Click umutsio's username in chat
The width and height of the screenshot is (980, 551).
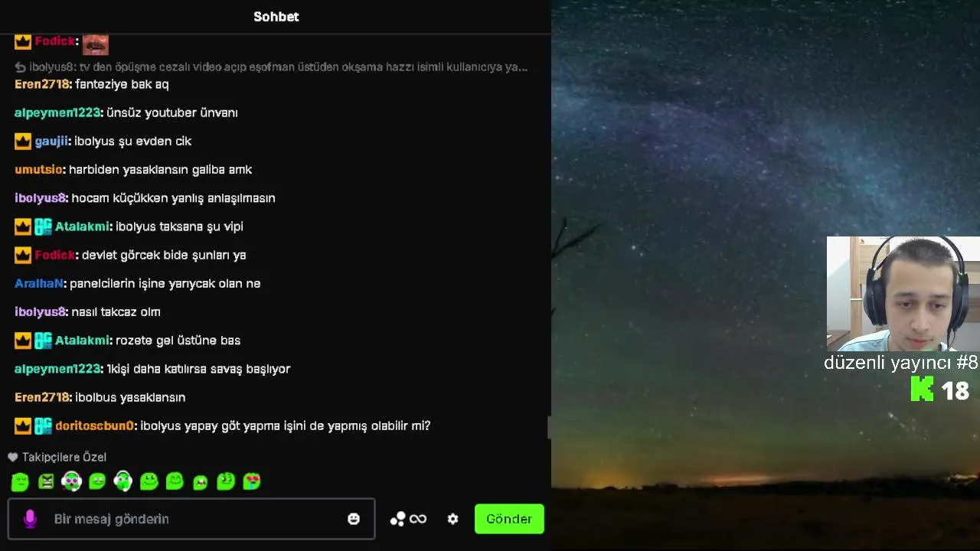pyautogui.click(x=39, y=169)
